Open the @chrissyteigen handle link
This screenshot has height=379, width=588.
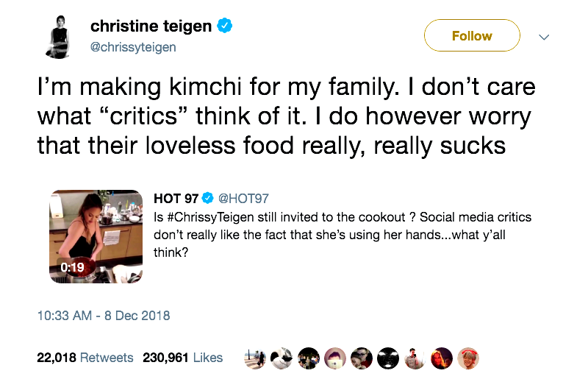[x=133, y=47]
